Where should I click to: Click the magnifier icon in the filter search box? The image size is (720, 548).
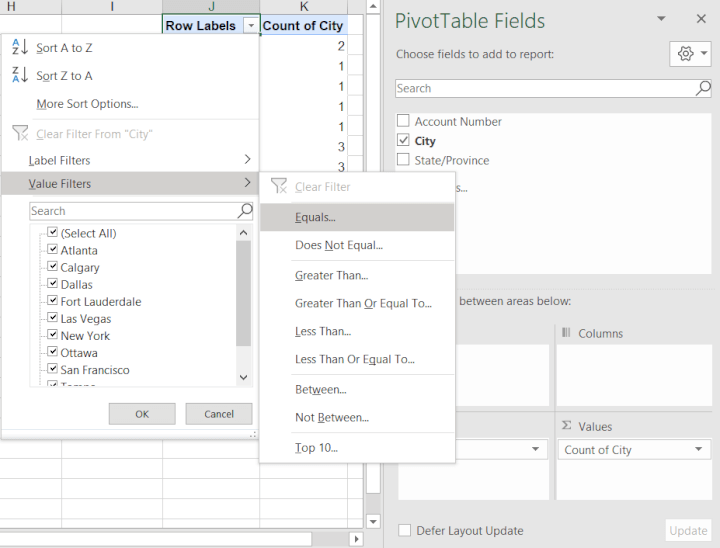click(x=245, y=211)
